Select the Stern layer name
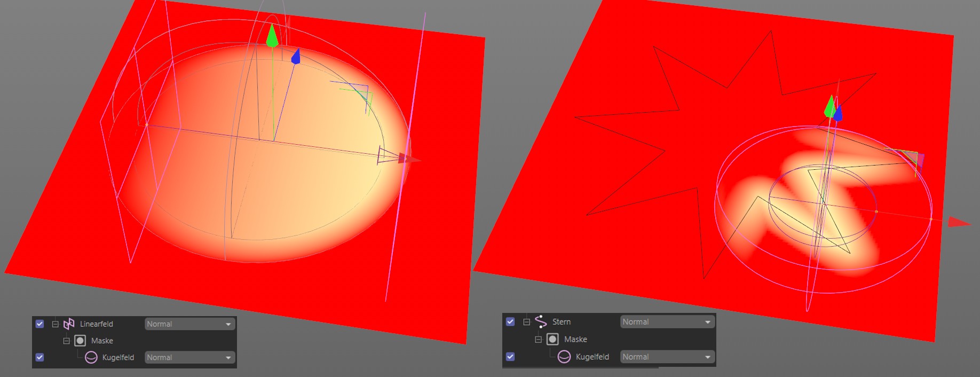 [562, 321]
